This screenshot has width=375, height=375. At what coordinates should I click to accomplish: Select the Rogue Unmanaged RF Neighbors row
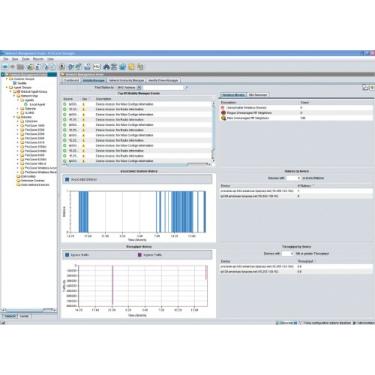pos(296,113)
